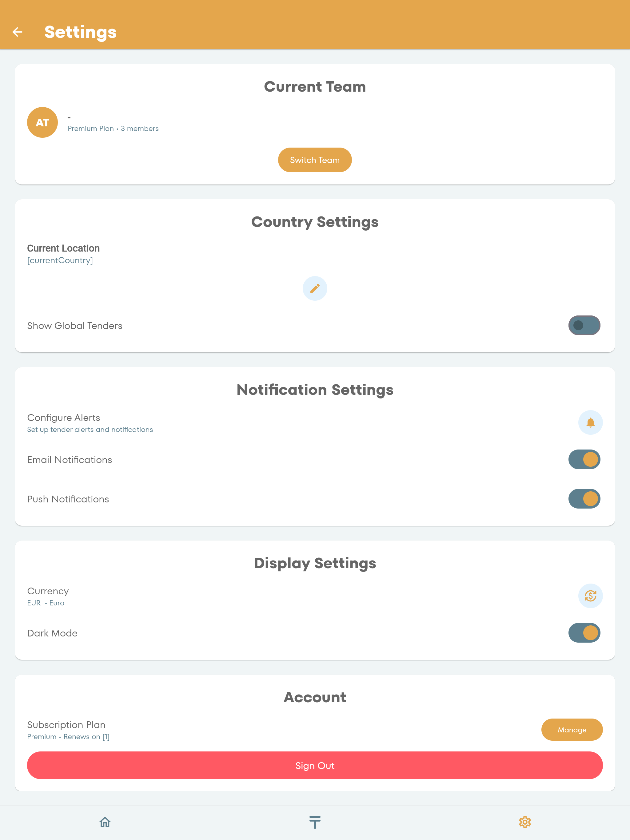Select the settings gear in bottom bar
Image resolution: width=630 pixels, height=840 pixels.
[x=525, y=822]
